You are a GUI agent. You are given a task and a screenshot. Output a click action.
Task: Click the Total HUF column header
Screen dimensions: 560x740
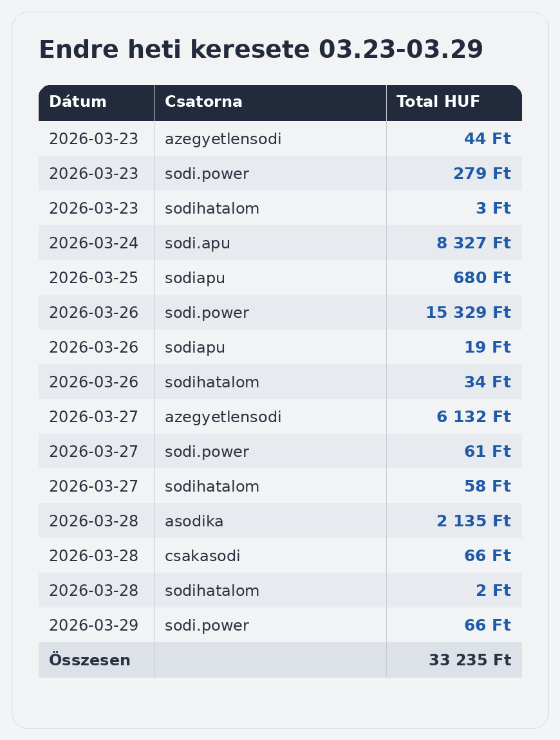pos(438,102)
